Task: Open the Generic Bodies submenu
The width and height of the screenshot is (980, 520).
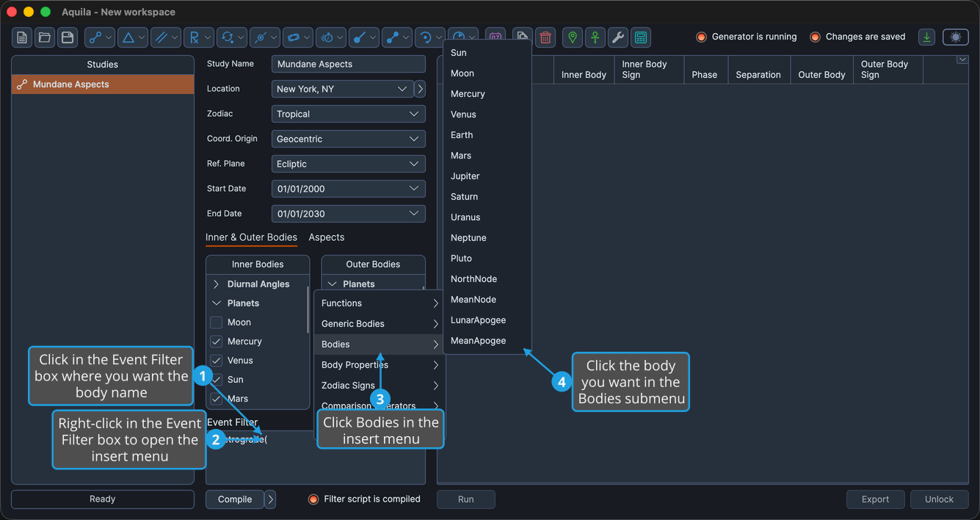Action: tap(380, 324)
